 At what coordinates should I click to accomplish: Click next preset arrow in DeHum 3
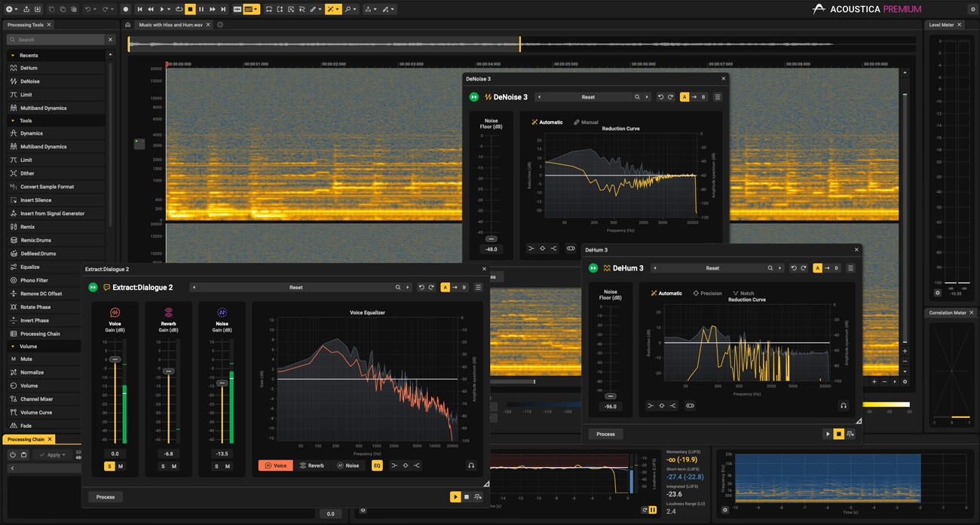tap(779, 268)
